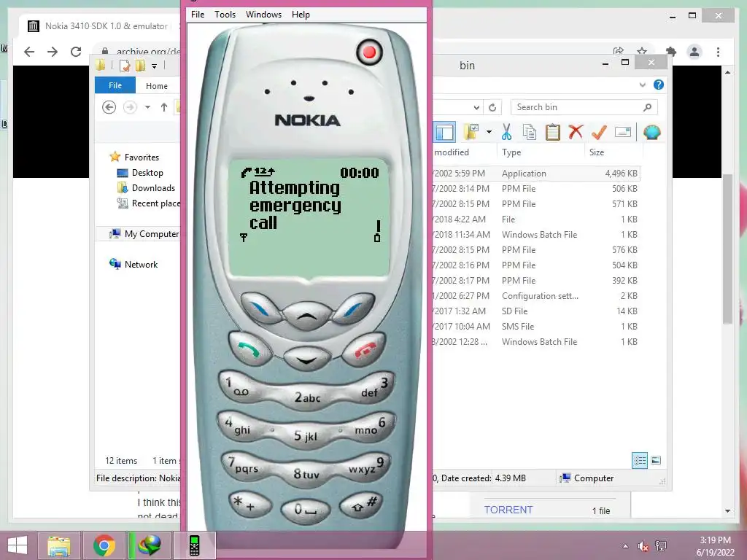
Task: Open Explorer help question mark icon
Action: (x=659, y=85)
